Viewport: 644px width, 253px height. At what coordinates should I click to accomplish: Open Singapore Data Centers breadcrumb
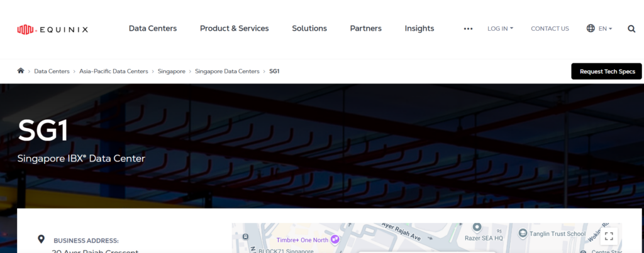coord(227,72)
